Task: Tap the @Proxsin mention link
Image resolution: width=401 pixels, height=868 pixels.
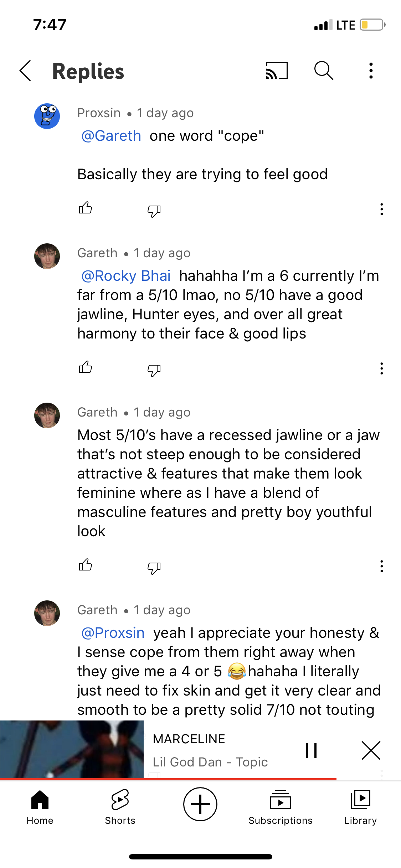Action: [x=113, y=633]
